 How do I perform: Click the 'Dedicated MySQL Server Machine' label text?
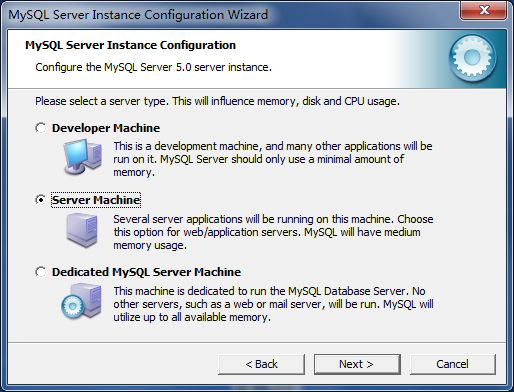(x=146, y=272)
